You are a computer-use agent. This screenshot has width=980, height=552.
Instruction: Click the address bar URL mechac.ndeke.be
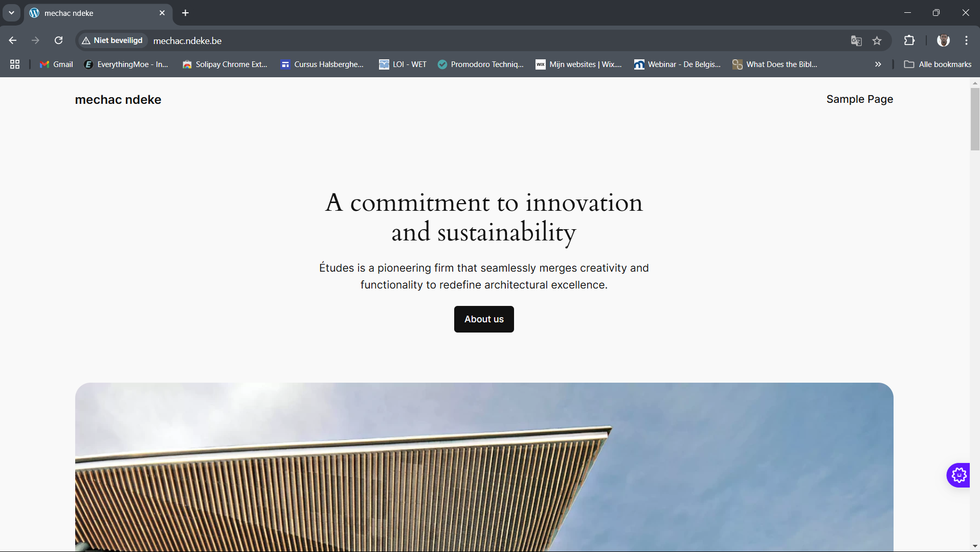187,41
